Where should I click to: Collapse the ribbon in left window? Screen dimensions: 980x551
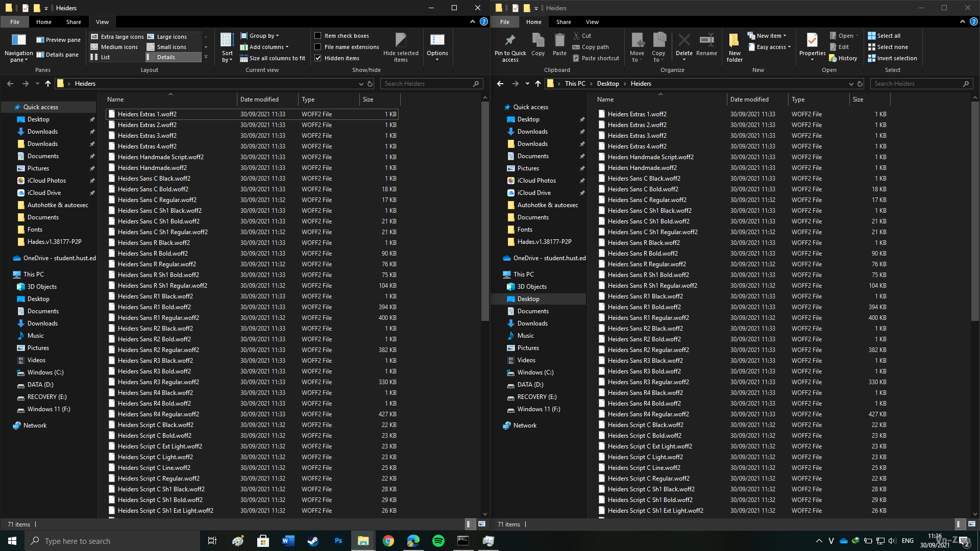pos(473,21)
